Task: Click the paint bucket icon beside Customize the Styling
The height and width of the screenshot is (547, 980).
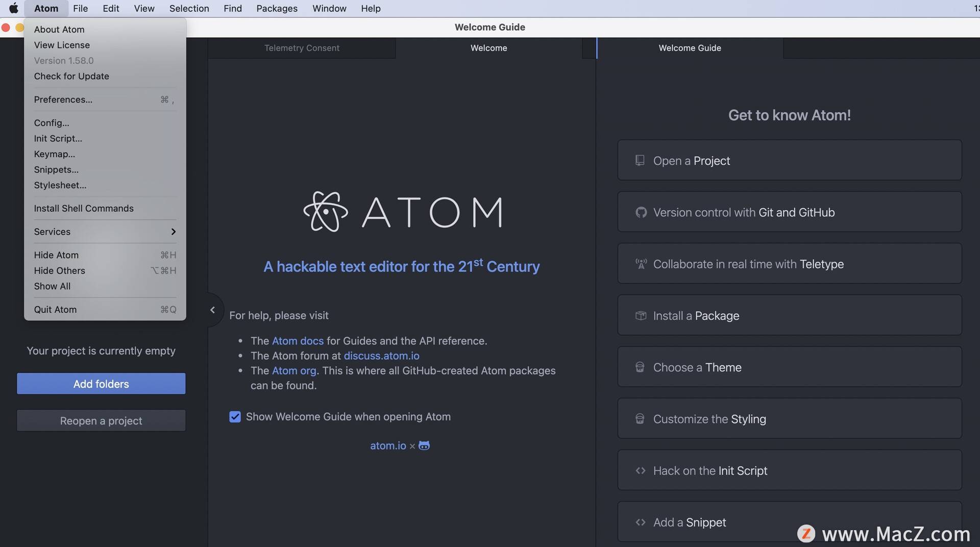Action: tap(640, 419)
